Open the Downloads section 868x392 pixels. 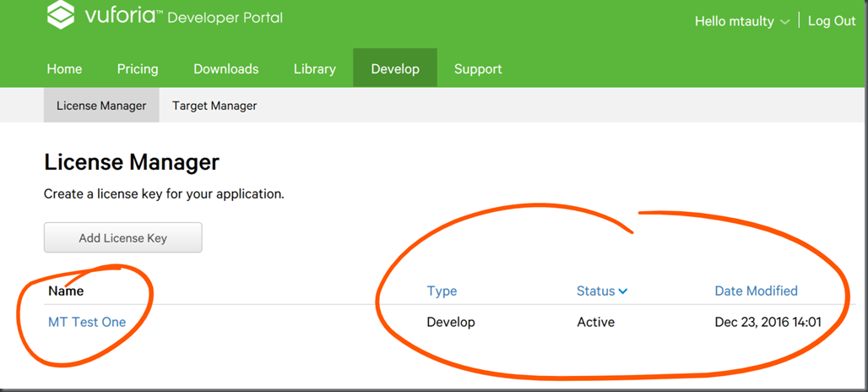tap(225, 69)
